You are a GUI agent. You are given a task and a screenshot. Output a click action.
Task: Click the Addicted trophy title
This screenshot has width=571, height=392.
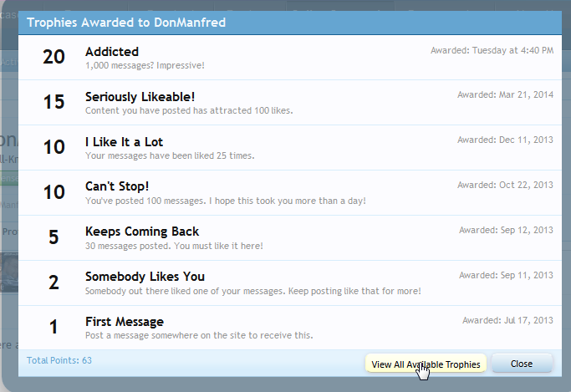pos(112,52)
